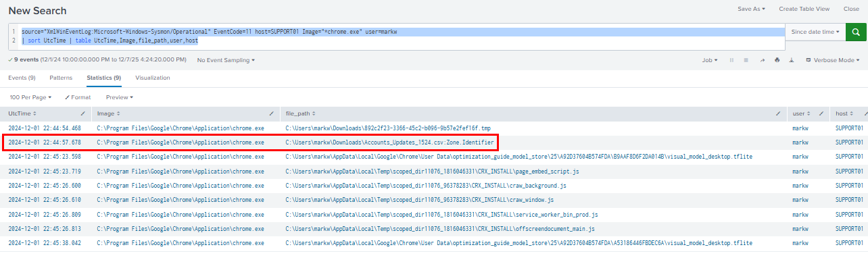868x264 pixels.
Task: Edit the Image column with the pencil icon
Action: pos(271,113)
